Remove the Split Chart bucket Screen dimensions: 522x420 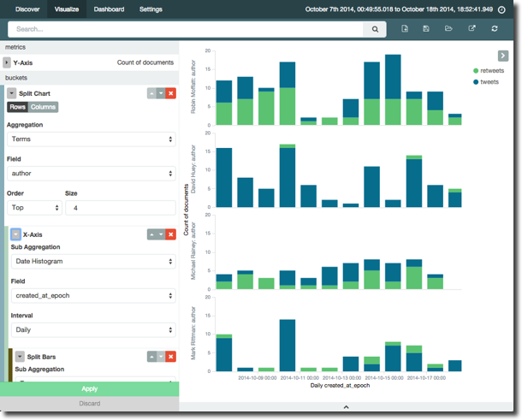tap(170, 92)
